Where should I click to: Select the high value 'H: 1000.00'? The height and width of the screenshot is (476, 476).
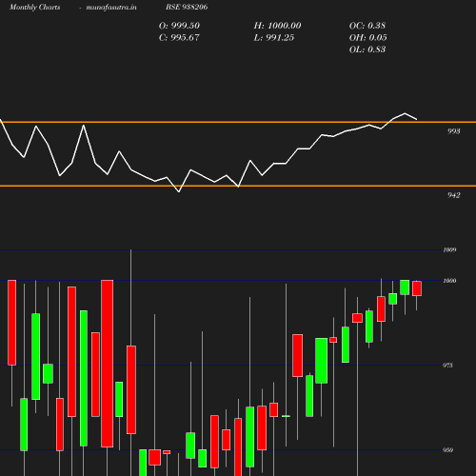click(x=277, y=26)
